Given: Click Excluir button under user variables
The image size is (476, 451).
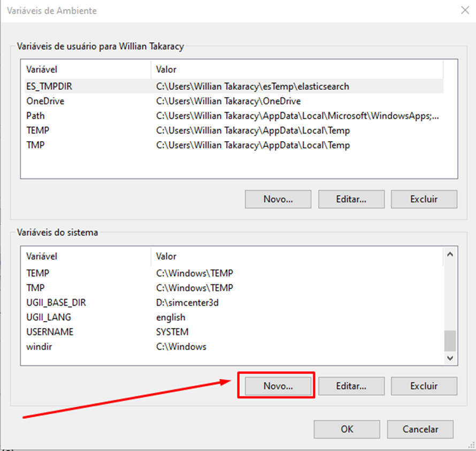Looking at the screenshot, I should [x=424, y=199].
